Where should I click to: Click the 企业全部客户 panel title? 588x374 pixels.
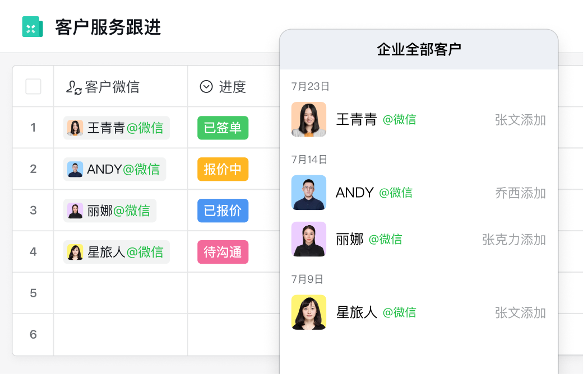(419, 49)
